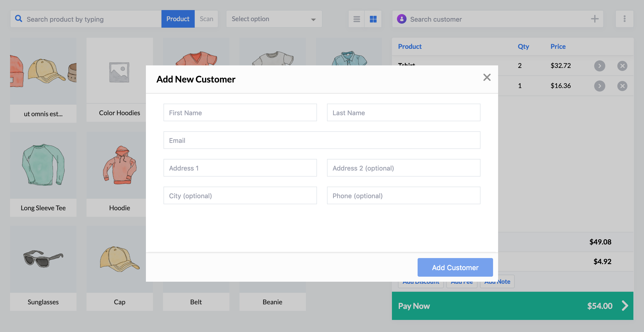
Task: Remove the second cart item
Action: 622,86
